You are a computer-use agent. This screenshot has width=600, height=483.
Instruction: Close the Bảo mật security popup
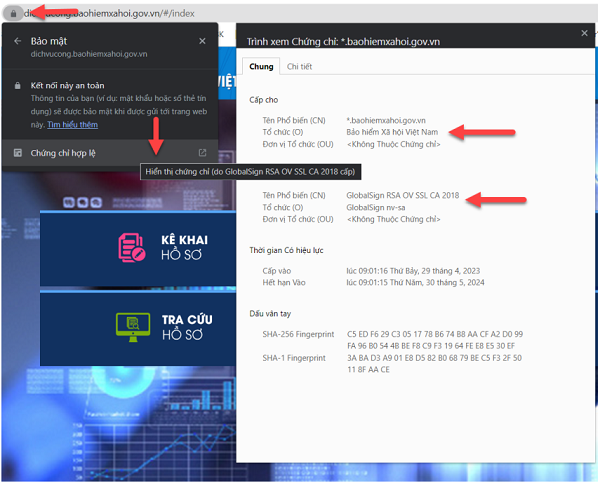click(202, 41)
